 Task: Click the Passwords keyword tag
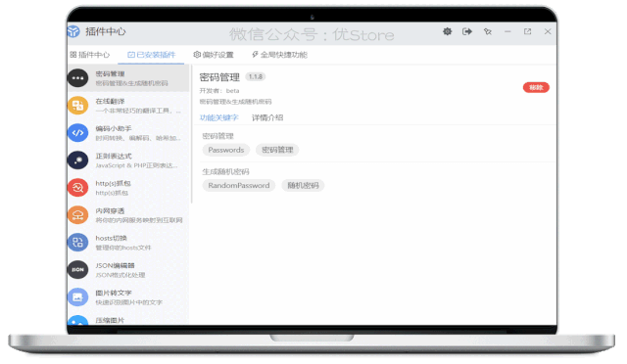pos(226,150)
